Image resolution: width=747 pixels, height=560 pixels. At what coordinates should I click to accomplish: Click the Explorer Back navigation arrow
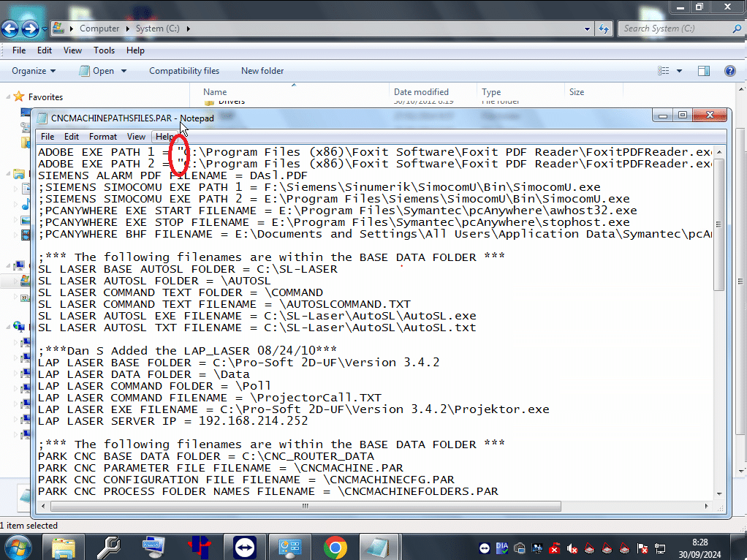[x=10, y=29]
